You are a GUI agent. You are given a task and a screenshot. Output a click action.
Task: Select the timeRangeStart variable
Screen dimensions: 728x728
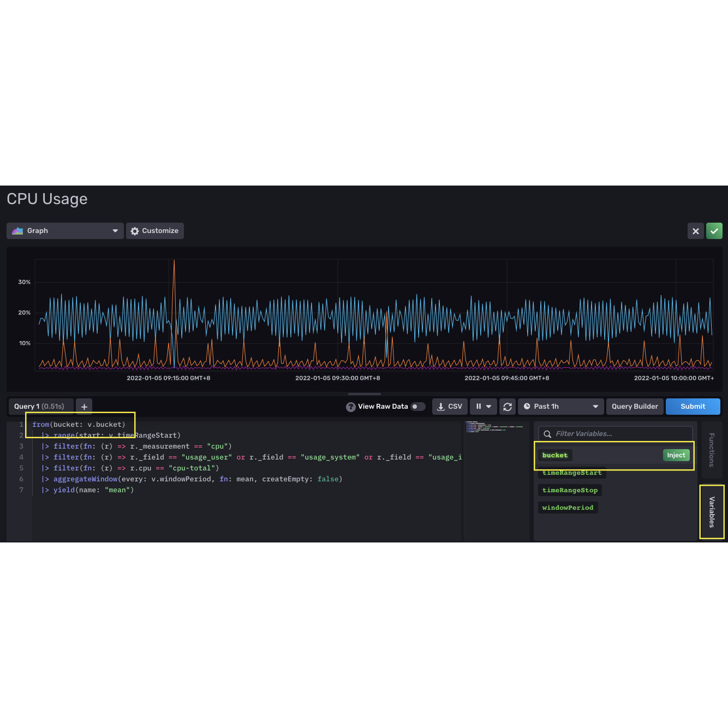point(572,473)
